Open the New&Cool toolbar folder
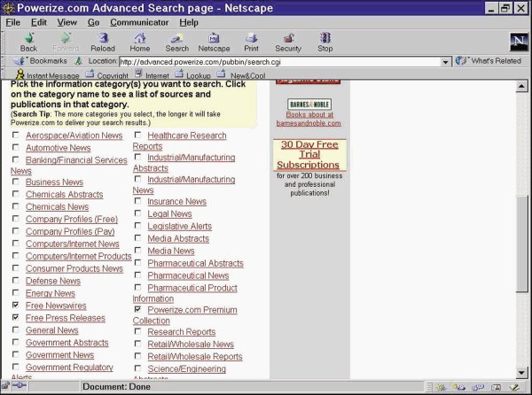 221,74
